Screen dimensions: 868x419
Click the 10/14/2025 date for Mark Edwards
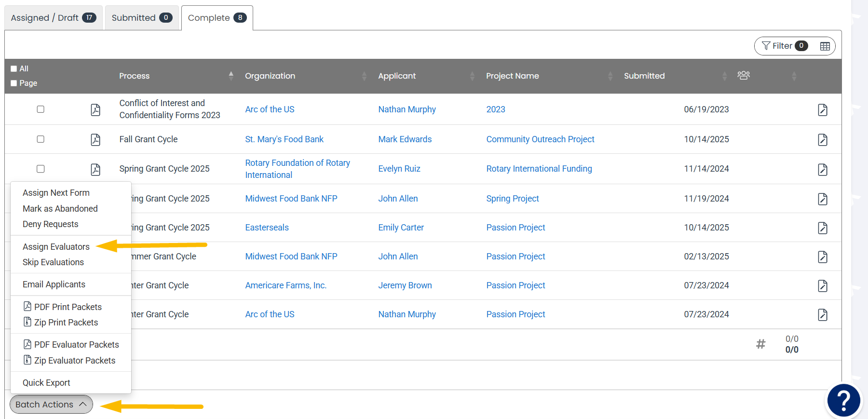coord(706,139)
